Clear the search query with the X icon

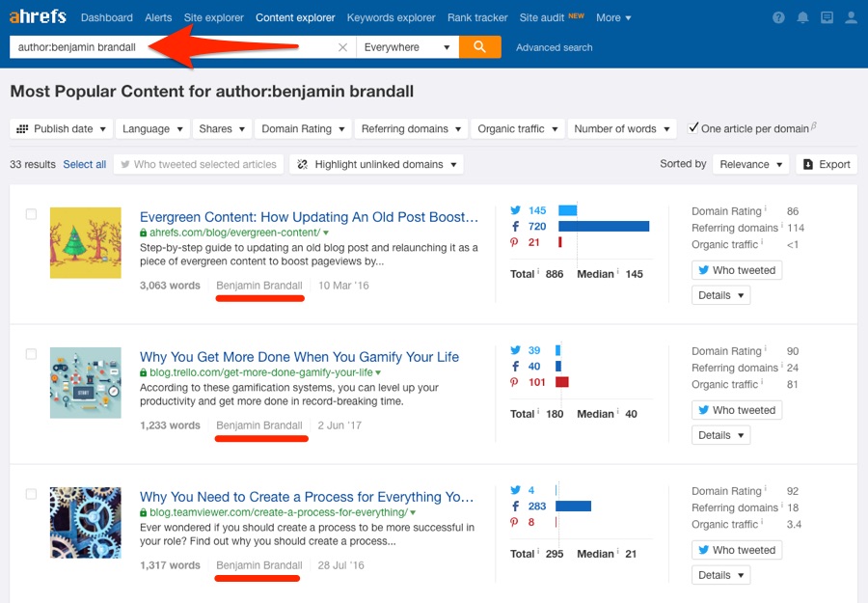coord(342,46)
